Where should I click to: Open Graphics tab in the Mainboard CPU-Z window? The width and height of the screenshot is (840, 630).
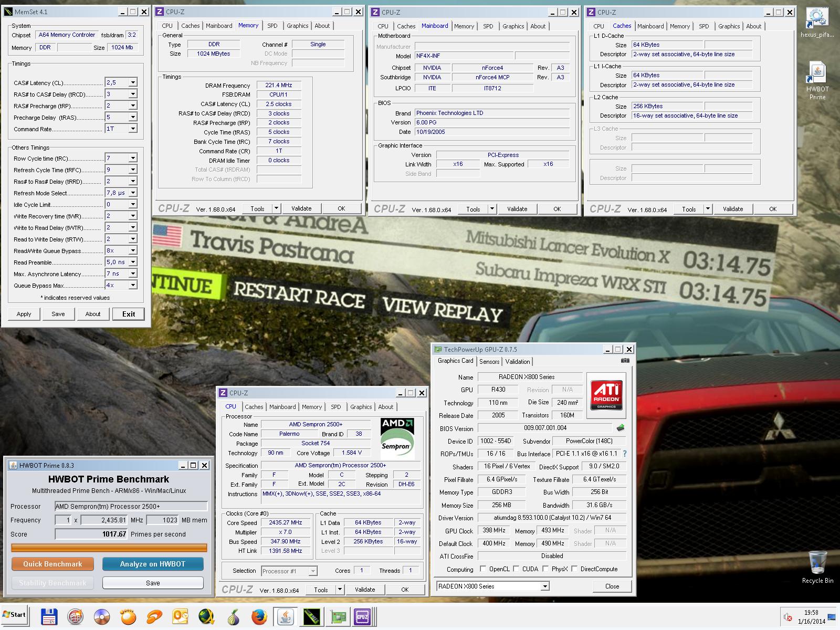513,26
